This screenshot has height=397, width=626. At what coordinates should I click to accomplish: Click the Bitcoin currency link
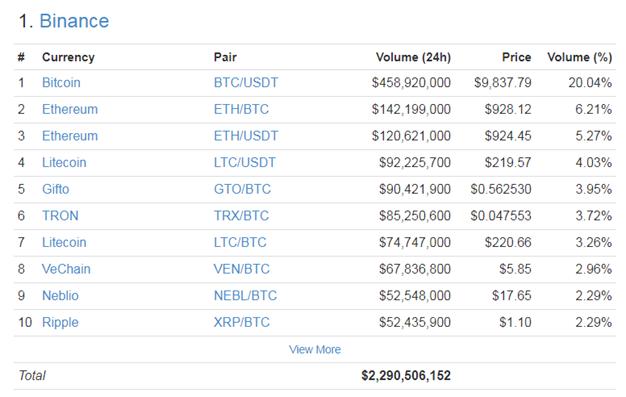61,83
